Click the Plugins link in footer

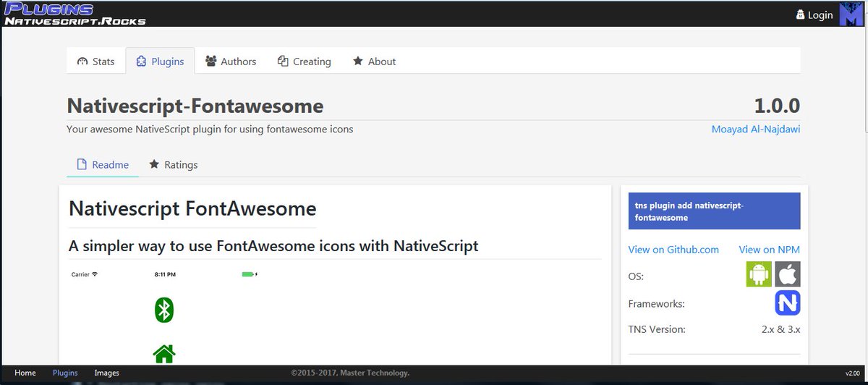pos(65,373)
